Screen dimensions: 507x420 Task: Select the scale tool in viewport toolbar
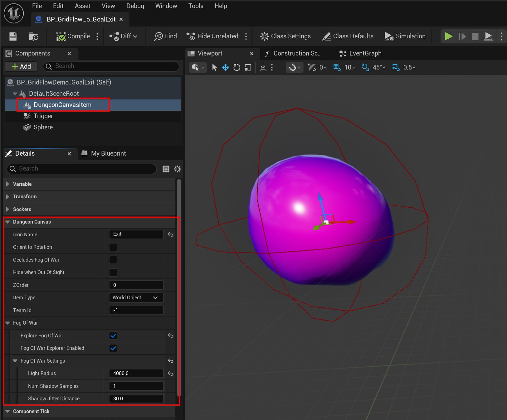coord(248,67)
